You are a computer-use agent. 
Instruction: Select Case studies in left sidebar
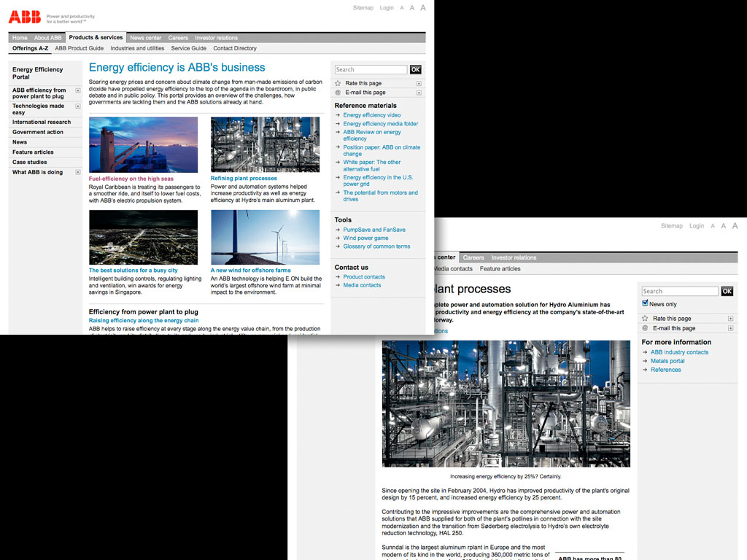[x=29, y=163]
